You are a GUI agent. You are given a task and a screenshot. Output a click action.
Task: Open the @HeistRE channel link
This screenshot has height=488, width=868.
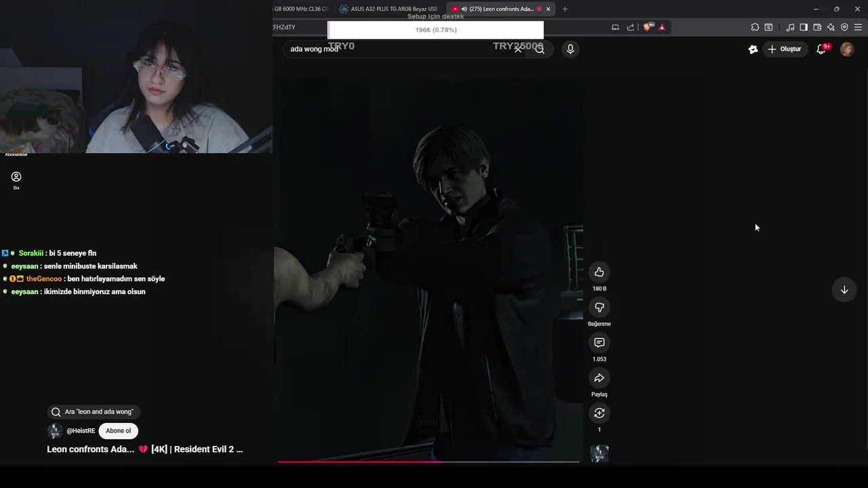(x=81, y=430)
